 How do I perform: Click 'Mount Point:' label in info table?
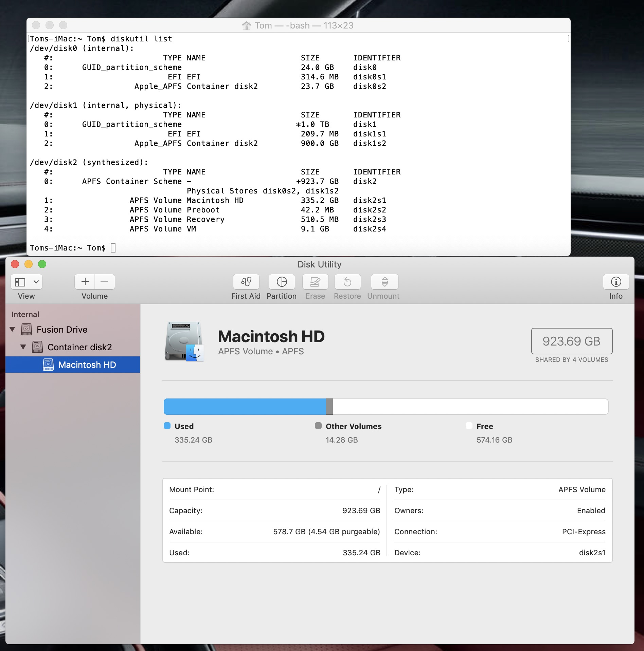[192, 489]
